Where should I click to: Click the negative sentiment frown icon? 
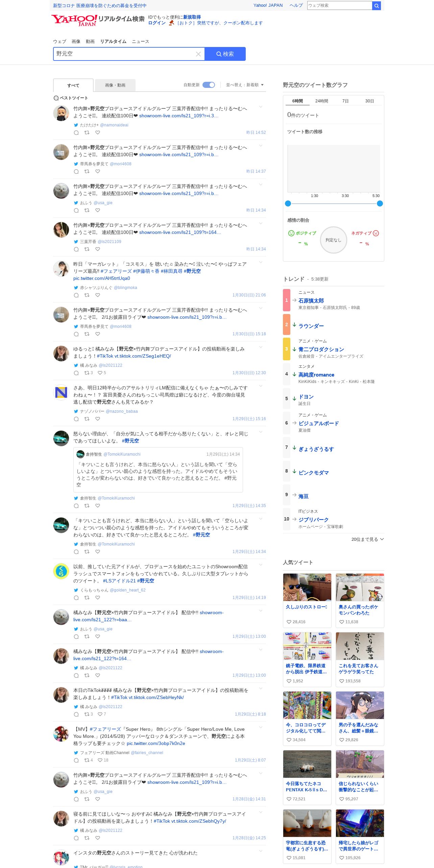pyautogui.click(x=376, y=233)
